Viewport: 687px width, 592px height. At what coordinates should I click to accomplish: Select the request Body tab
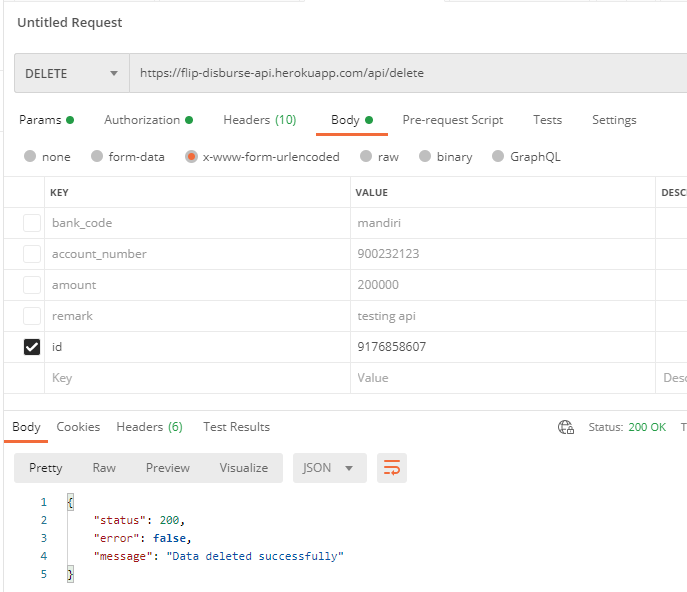[x=352, y=120]
